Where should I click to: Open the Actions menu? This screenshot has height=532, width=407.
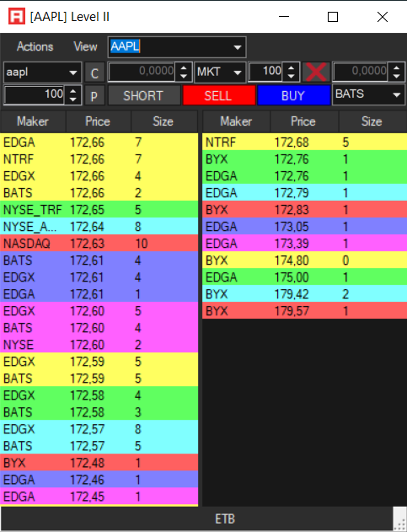tap(35, 46)
